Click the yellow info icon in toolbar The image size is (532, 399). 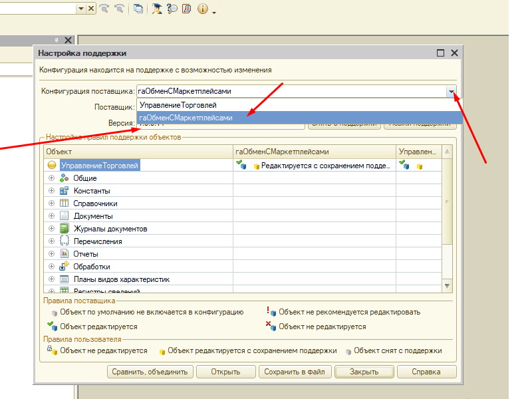click(x=203, y=9)
